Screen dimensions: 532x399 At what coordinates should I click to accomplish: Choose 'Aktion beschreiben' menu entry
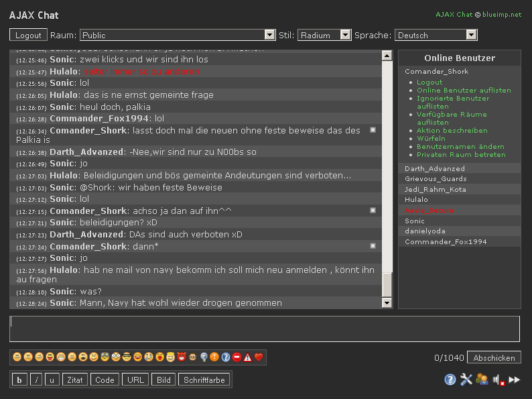click(452, 130)
